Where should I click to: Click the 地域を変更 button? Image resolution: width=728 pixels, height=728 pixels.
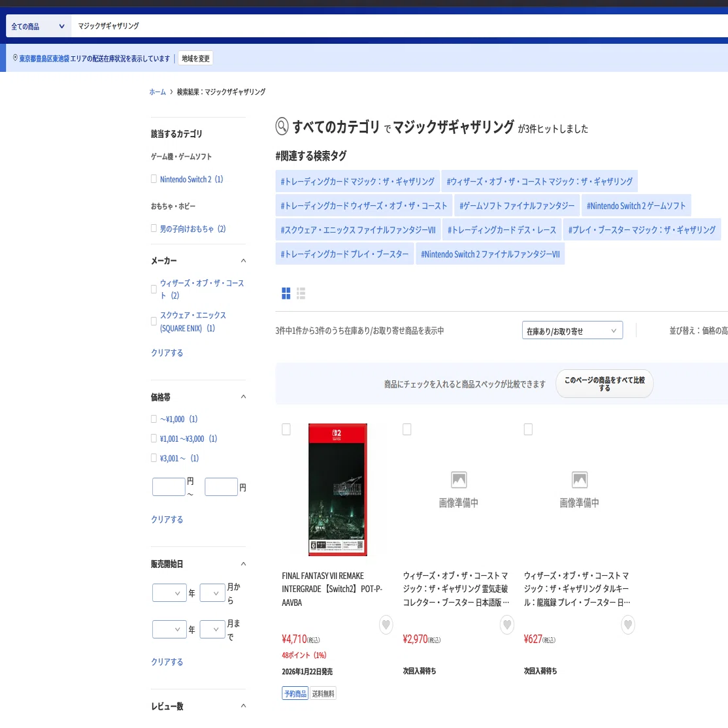[195, 58]
